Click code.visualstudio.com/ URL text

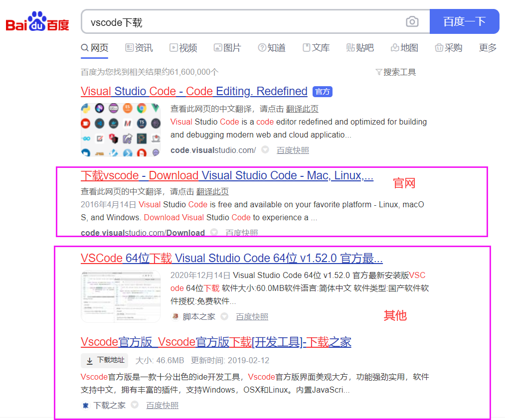point(213,150)
